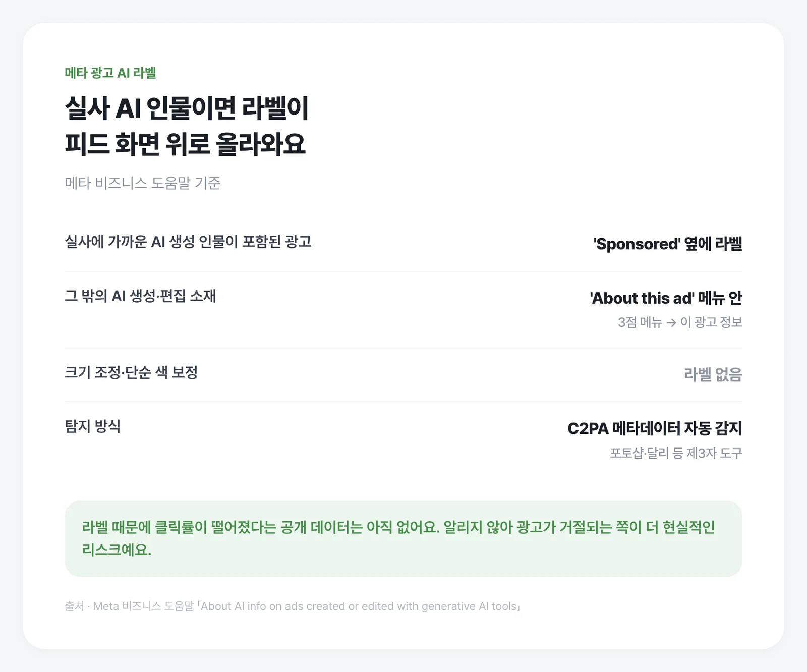Click the value ''Sponsored' 옆에 라벨'
Viewport: 807px width, 672px height.
click(667, 244)
